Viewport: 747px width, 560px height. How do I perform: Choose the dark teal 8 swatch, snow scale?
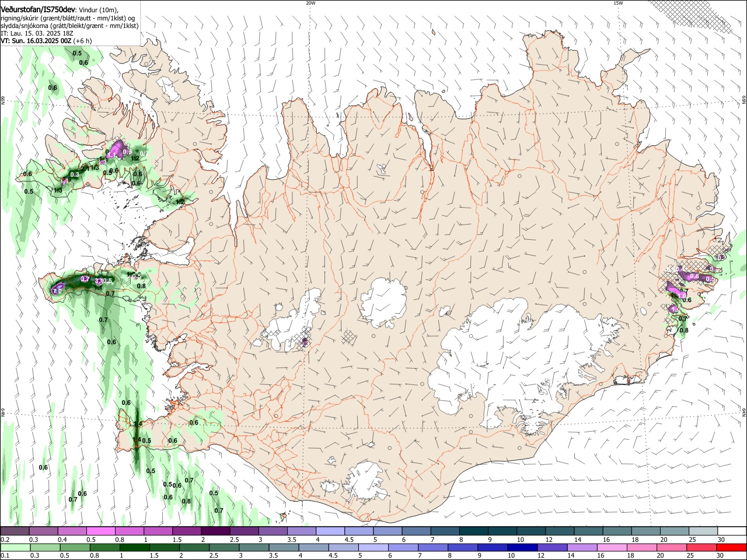(473, 531)
